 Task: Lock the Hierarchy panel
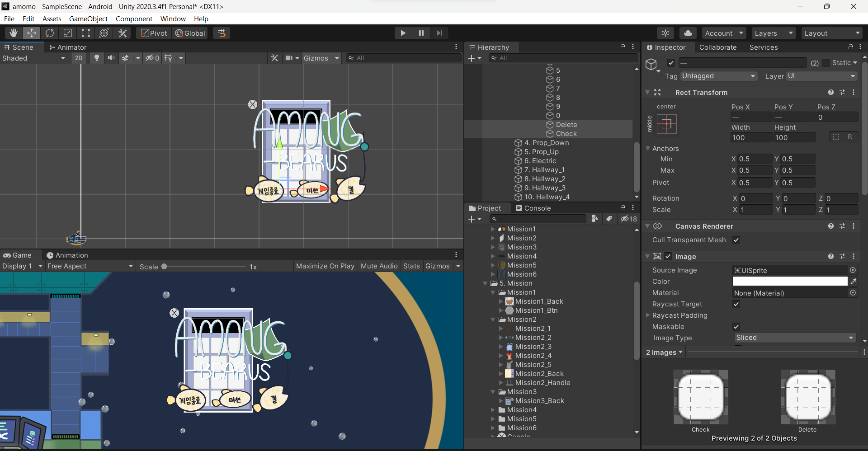(x=623, y=47)
